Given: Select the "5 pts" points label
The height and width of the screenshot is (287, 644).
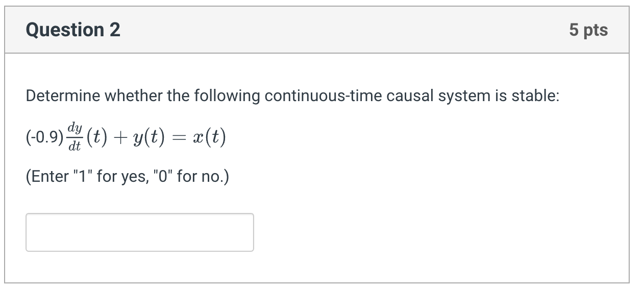Looking at the screenshot, I should (588, 30).
